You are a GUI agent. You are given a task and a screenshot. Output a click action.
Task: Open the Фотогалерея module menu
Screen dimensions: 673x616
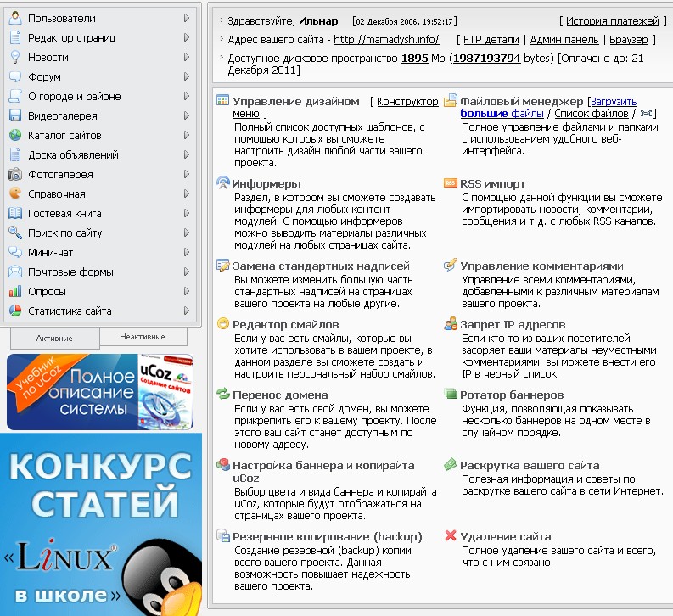point(60,174)
